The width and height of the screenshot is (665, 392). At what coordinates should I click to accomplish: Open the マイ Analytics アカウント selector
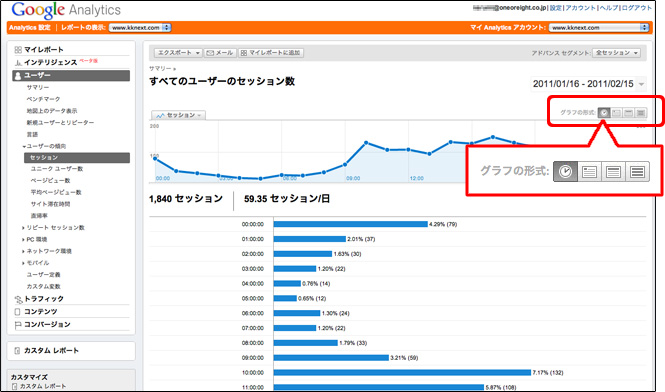(x=598, y=28)
